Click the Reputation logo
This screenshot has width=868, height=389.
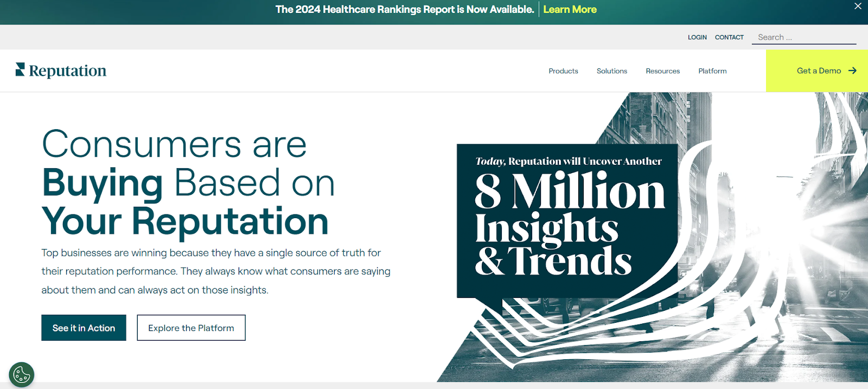pyautogui.click(x=61, y=71)
